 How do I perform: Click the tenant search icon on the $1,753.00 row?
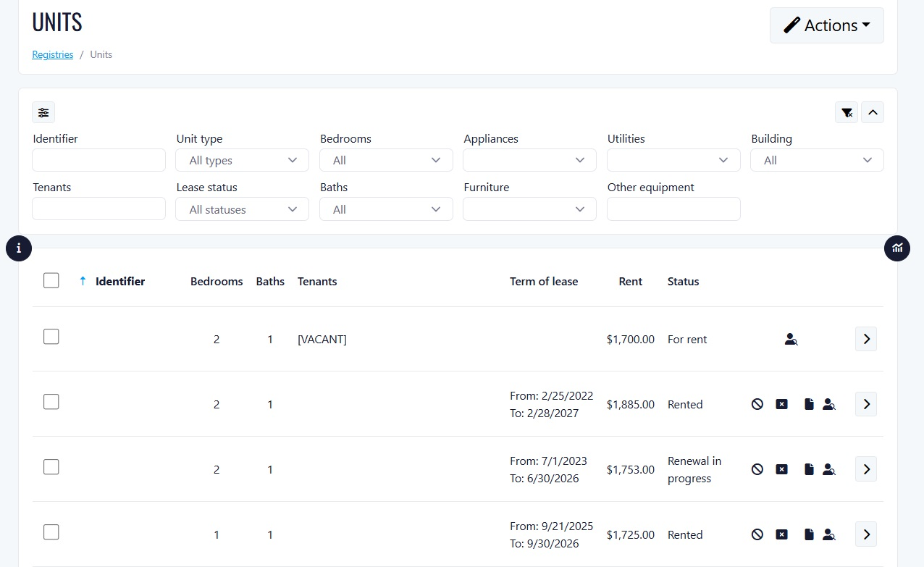829,469
